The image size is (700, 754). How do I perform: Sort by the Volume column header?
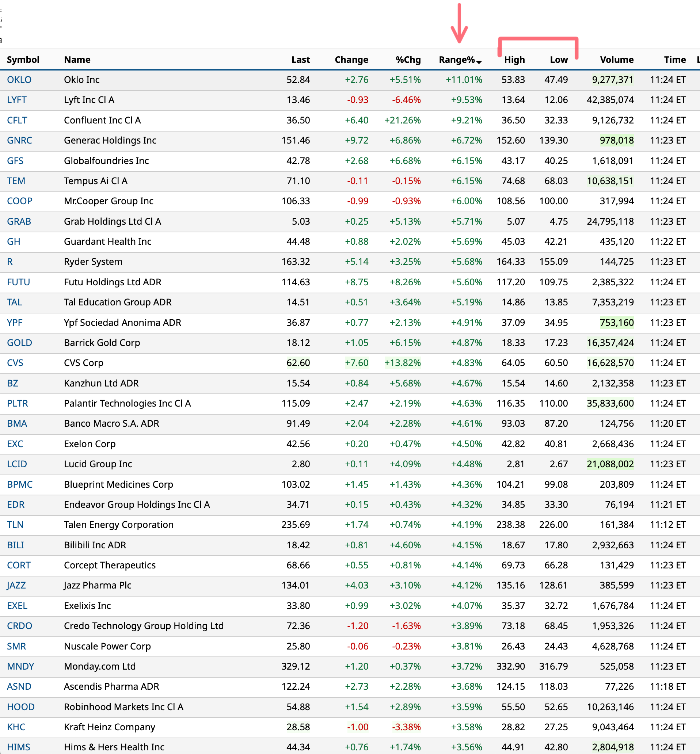click(616, 60)
